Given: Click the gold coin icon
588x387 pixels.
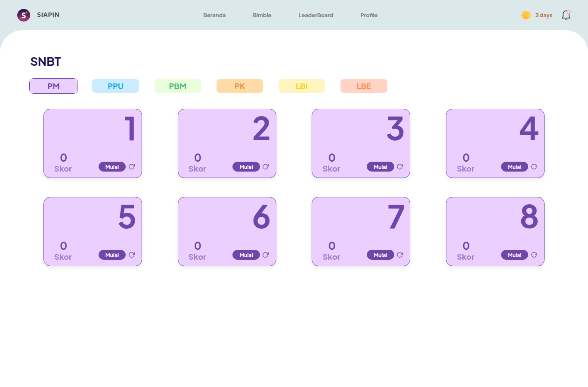Looking at the screenshot, I should pos(526,15).
